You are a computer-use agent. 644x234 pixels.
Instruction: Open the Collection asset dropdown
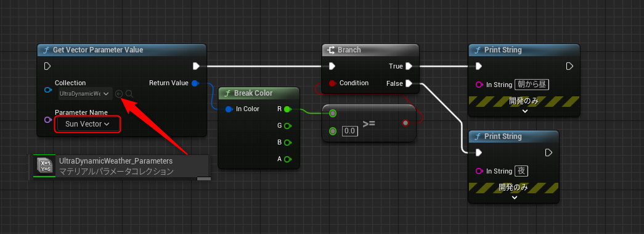(x=85, y=94)
